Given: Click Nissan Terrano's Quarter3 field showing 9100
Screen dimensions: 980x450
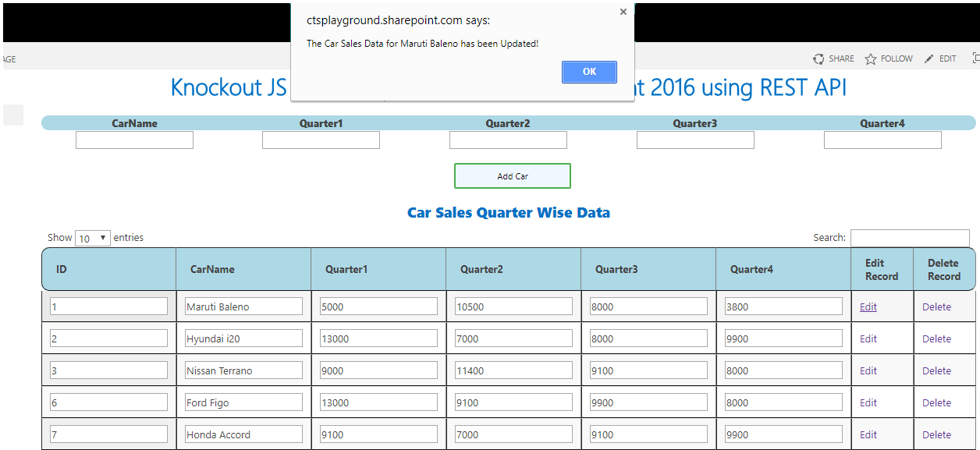Looking at the screenshot, I should [x=648, y=370].
